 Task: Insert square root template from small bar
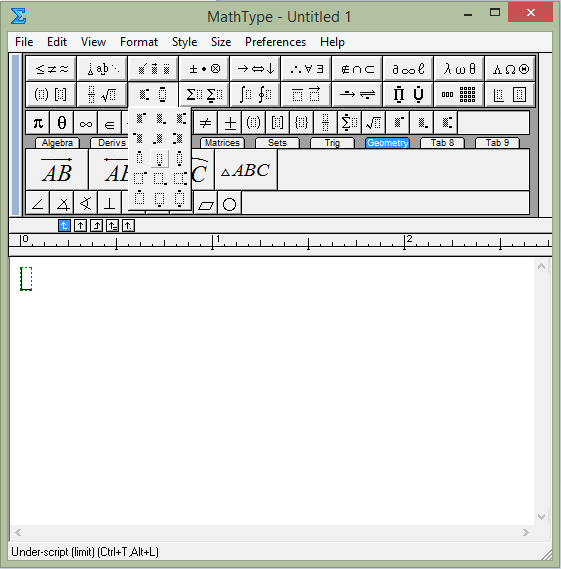(x=373, y=123)
